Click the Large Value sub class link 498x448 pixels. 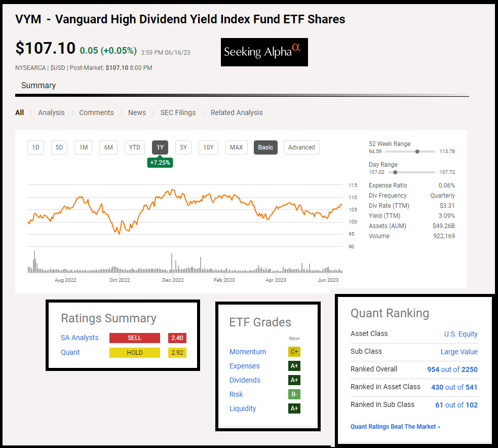click(459, 352)
